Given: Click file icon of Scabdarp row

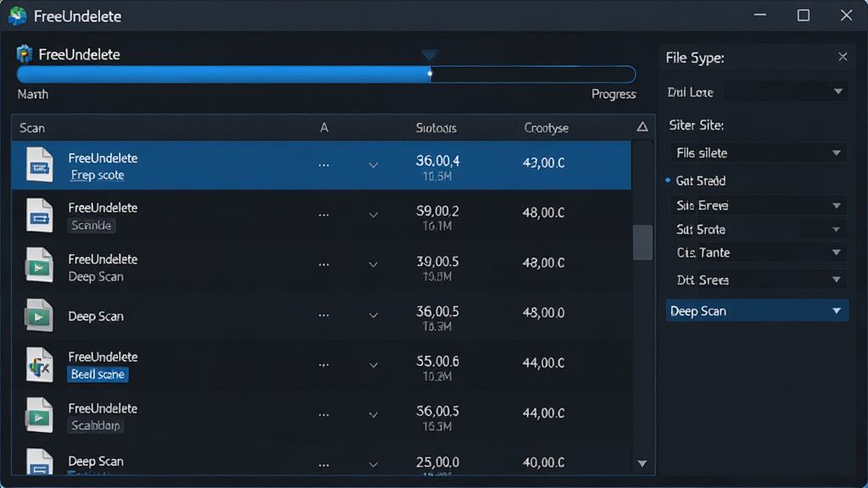Looking at the screenshot, I should [39, 415].
